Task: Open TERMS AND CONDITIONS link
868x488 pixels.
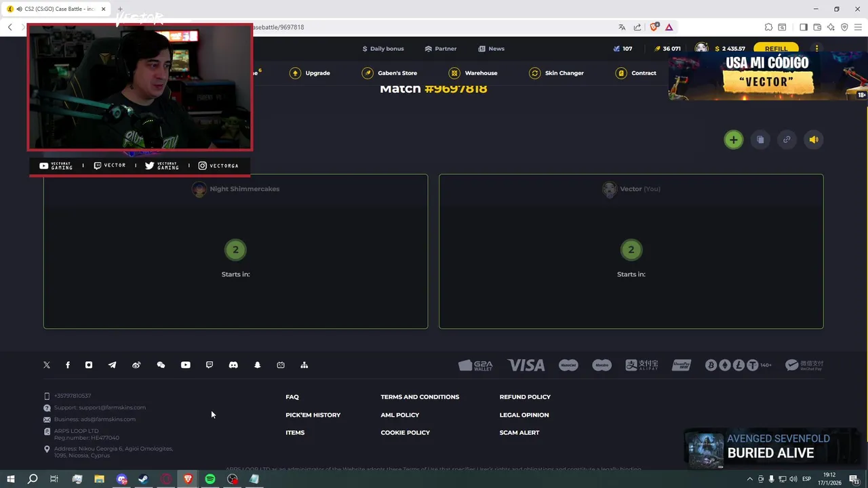Action: tap(420, 397)
